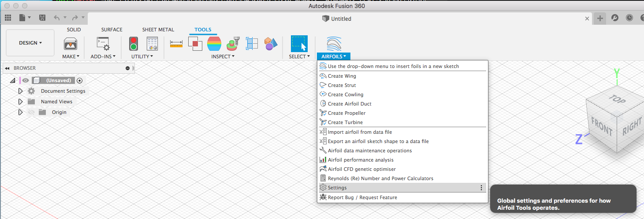Collapse the Browser panel with double arrows
The height and width of the screenshot is (219, 644).
(7, 68)
